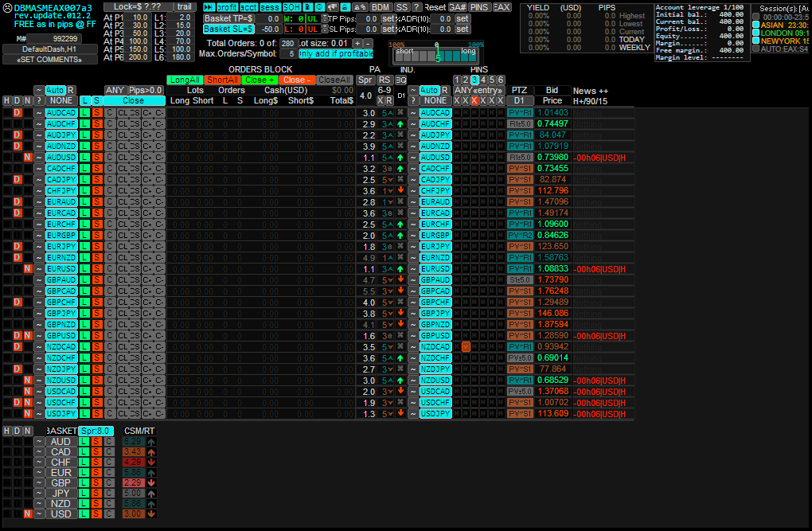Toggle the N news flag for AUDUSD row
Image resolution: width=812 pixels, height=531 pixels.
tap(27, 158)
